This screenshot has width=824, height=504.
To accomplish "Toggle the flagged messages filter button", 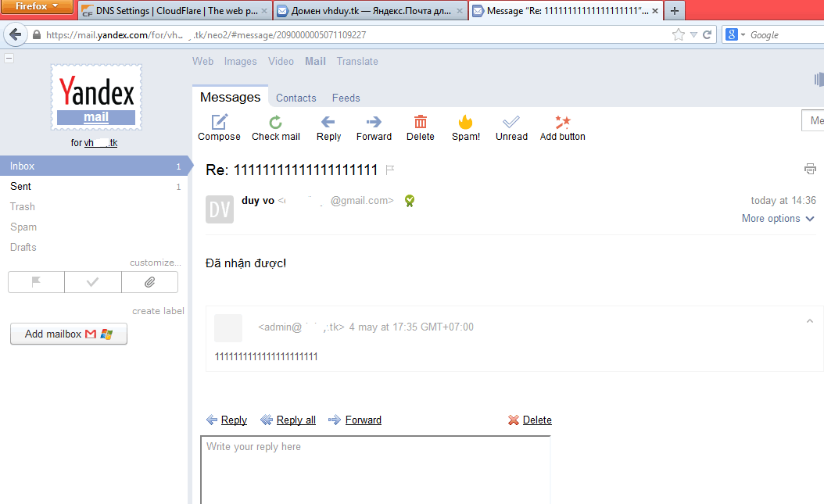I will [36, 282].
